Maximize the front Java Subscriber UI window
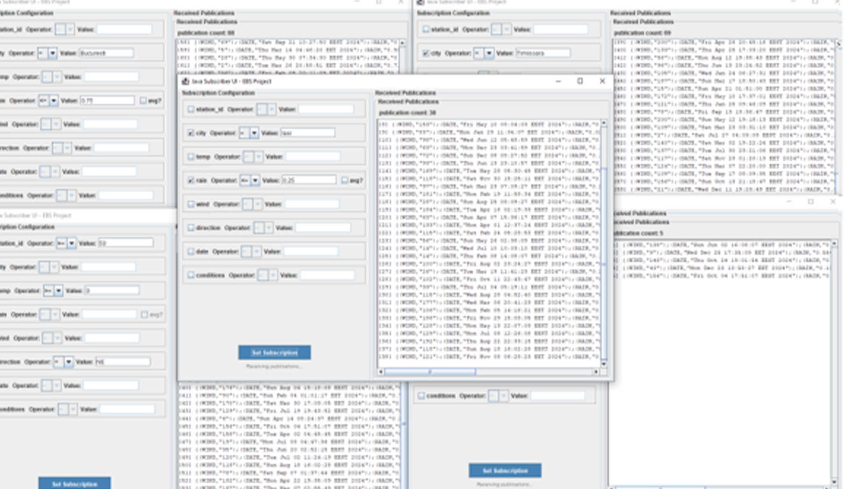 coord(580,81)
